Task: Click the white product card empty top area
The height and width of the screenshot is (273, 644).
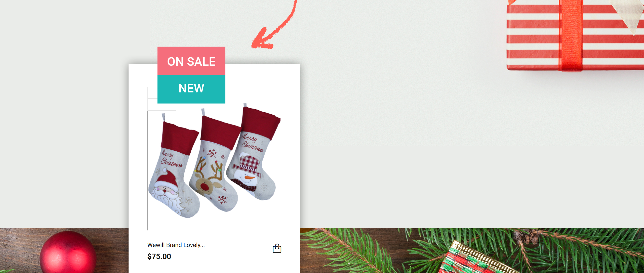Action: click(262, 75)
